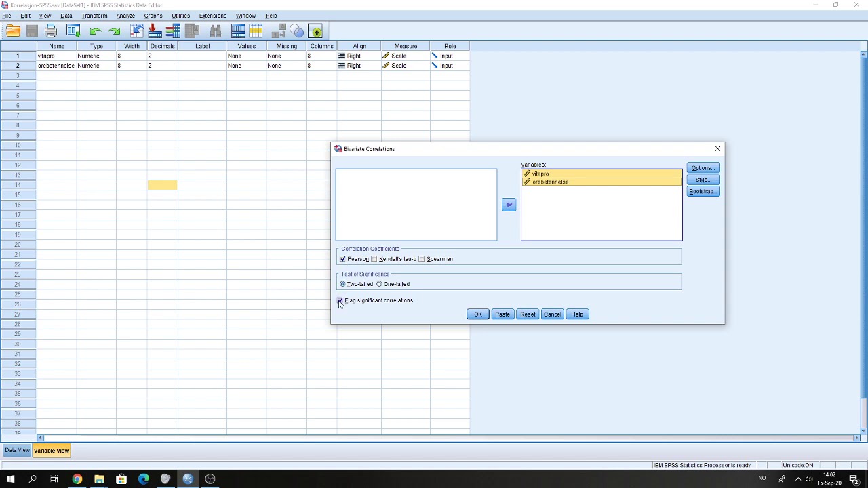This screenshot has height=488, width=868.
Task: Click the Run Descriptive Statistics toolbar icon
Action: (x=192, y=31)
